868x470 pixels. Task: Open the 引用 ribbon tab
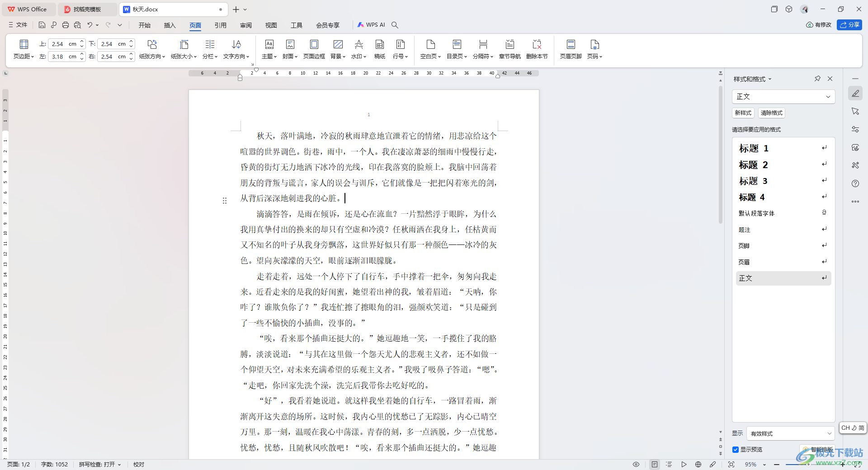coord(221,25)
